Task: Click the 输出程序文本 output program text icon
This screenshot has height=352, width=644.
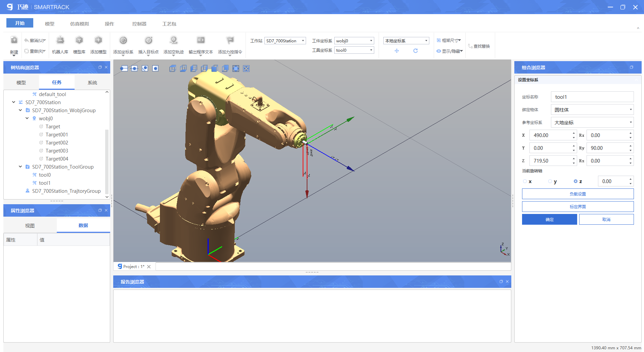Action: [201, 40]
